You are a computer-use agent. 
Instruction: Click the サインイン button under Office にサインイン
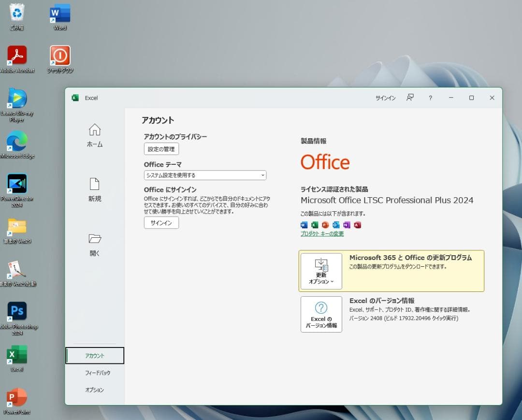click(161, 223)
